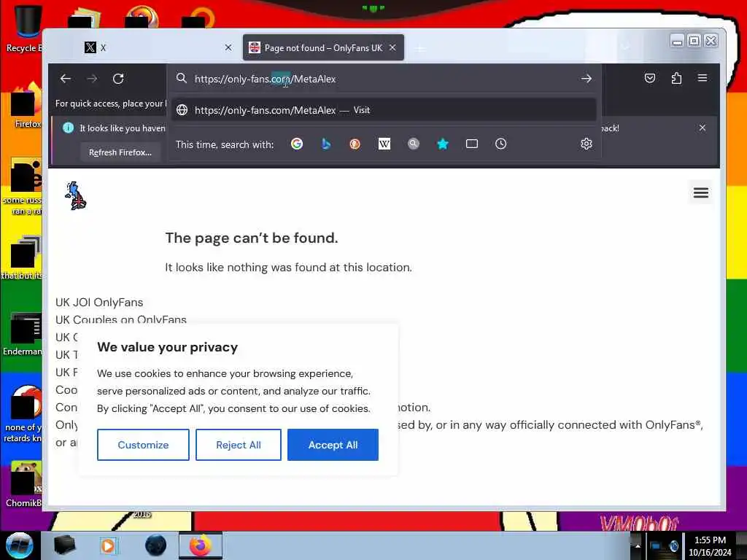747x560 pixels.
Task: Open the website's hamburger menu
Action: click(x=701, y=192)
